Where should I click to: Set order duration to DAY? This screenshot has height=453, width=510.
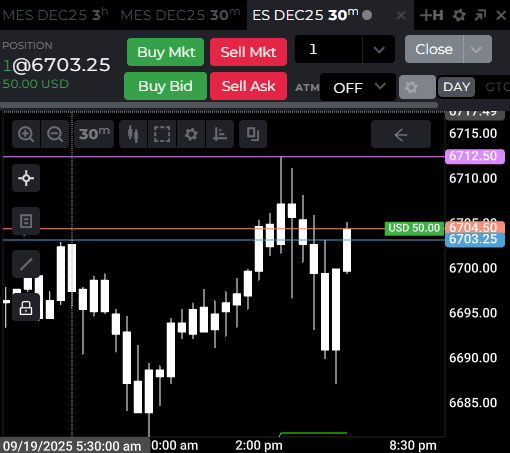(456, 87)
